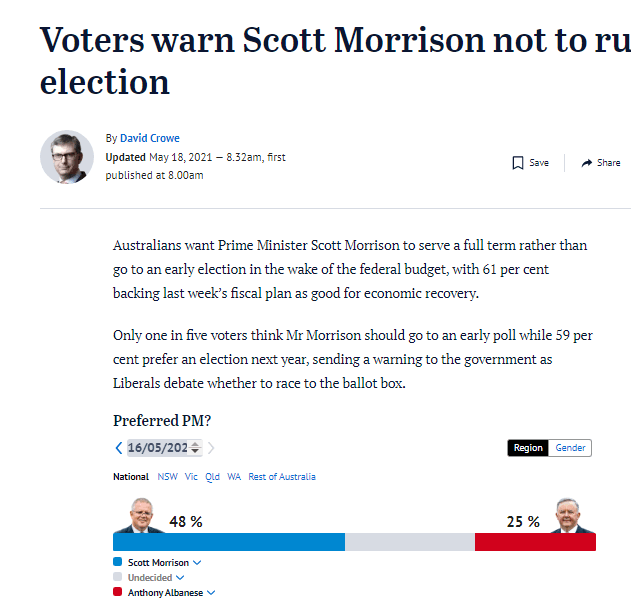Screen dimensions: 631x612
Task: Click the Save bookmark icon
Action: [518, 163]
